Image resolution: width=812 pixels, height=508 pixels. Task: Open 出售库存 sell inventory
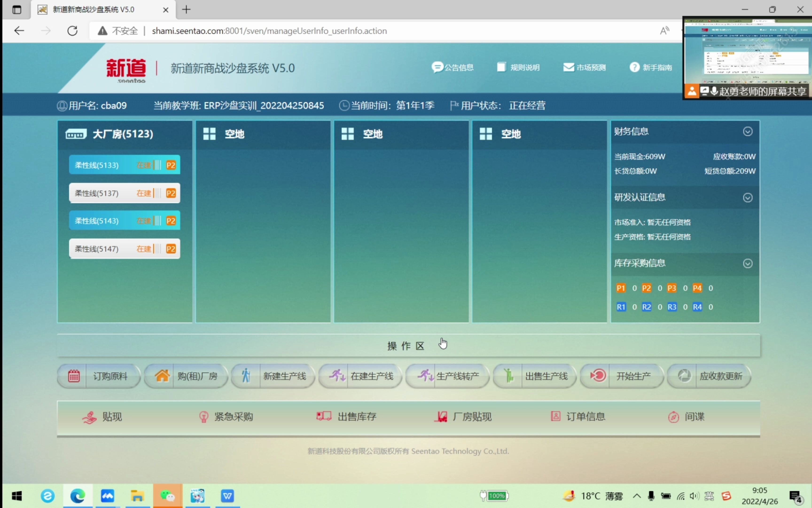346,417
